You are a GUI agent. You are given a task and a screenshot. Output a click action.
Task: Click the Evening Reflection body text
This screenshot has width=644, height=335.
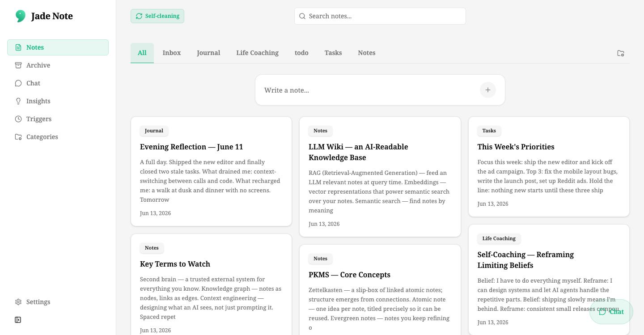(210, 181)
